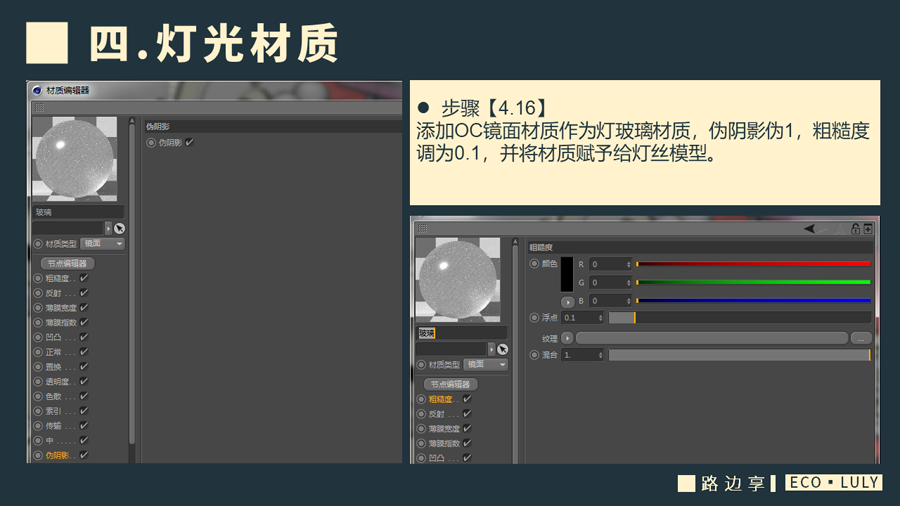
Task: Toggle 薄膜指数 checkbox in right editor
Action: click(x=467, y=443)
